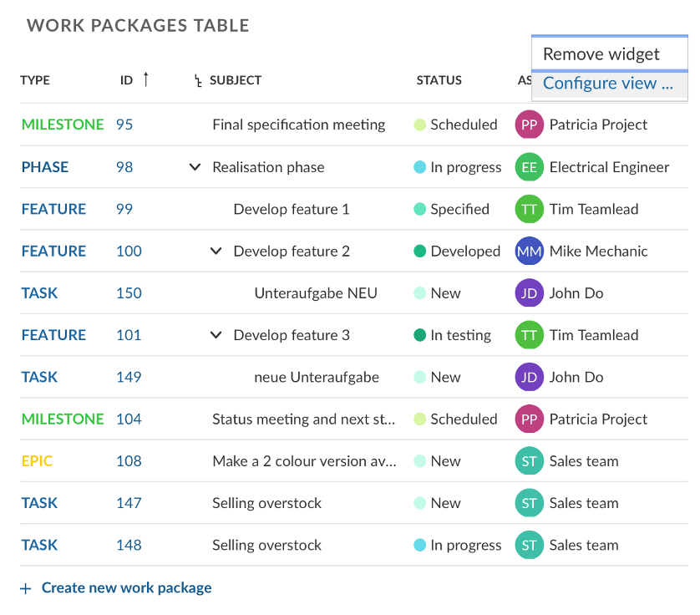Open the Create new work package link
Image resolution: width=700 pixels, height=615 pixels.
click(x=126, y=587)
